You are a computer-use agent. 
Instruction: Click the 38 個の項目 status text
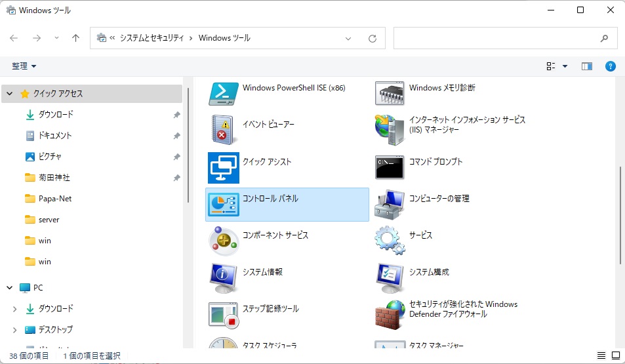(x=29, y=355)
